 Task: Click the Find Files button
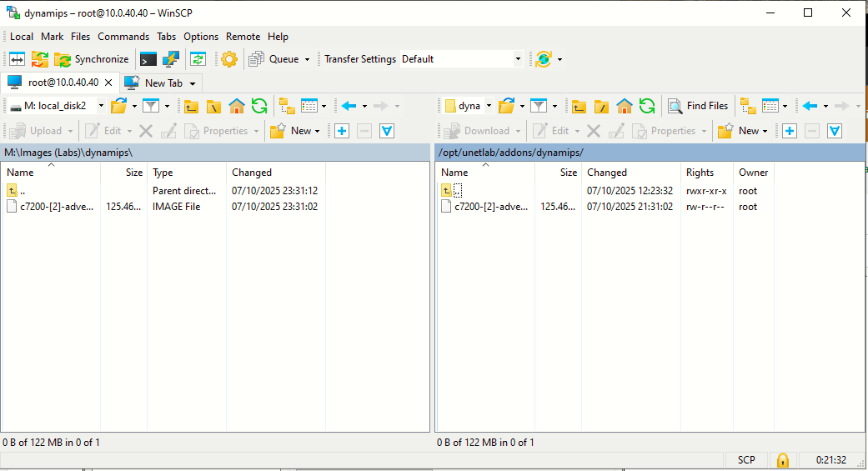point(698,106)
